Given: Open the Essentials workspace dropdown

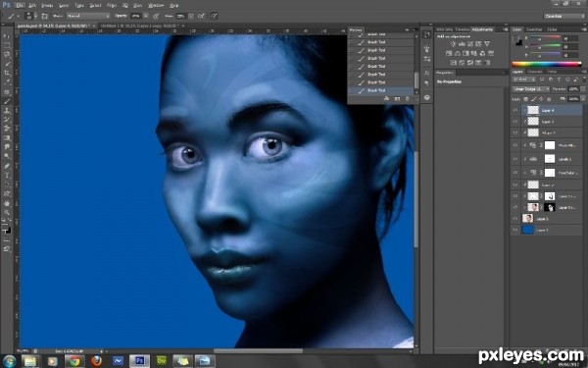Looking at the screenshot, I should click(563, 16).
